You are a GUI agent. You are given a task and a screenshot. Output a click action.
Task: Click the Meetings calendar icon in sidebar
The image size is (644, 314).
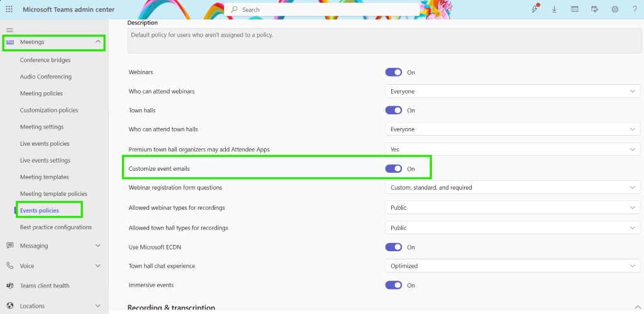click(10, 42)
